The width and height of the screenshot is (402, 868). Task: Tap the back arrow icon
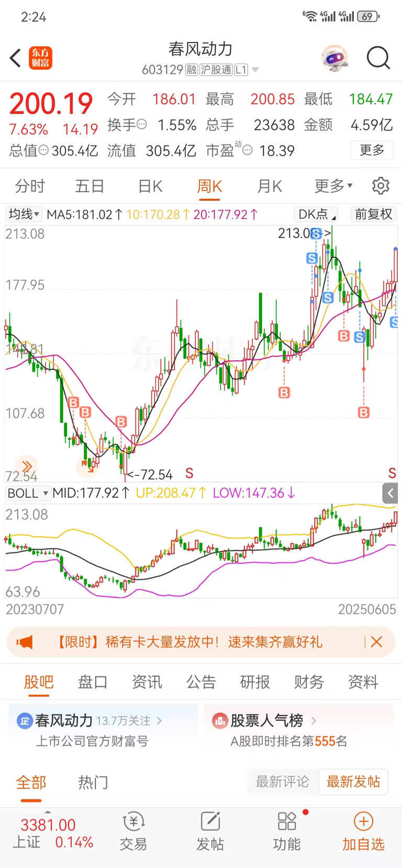point(16,58)
